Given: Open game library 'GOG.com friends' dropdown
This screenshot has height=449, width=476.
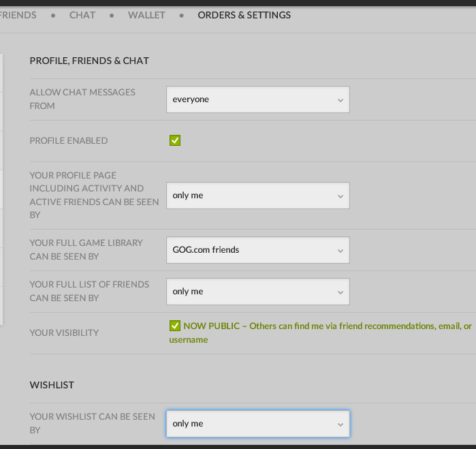Looking at the screenshot, I should click(258, 250).
